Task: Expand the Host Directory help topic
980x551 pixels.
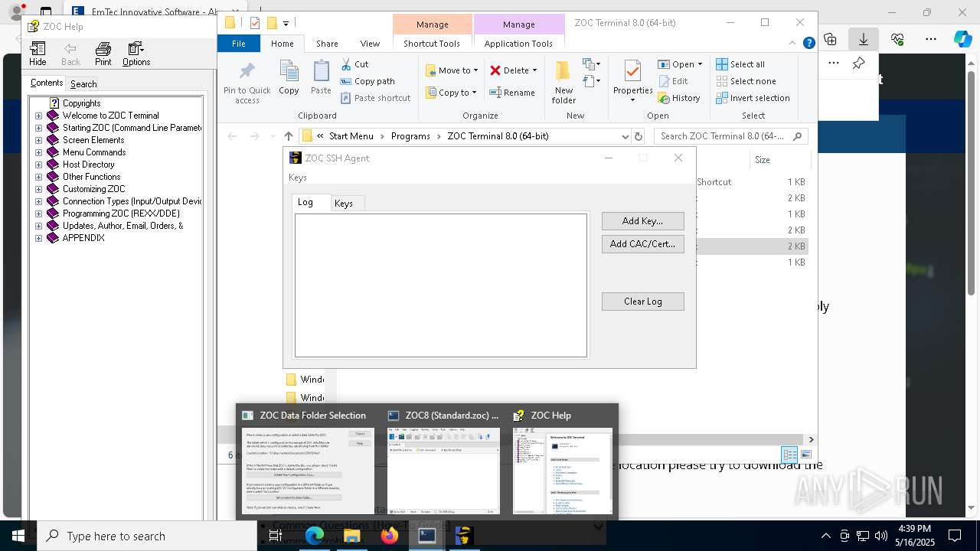Action: 38,165
